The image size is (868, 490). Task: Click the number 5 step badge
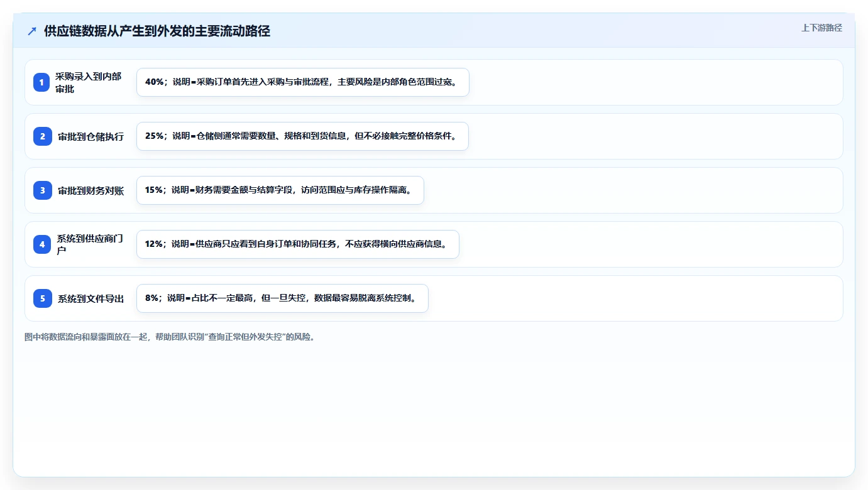click(43, 298)
